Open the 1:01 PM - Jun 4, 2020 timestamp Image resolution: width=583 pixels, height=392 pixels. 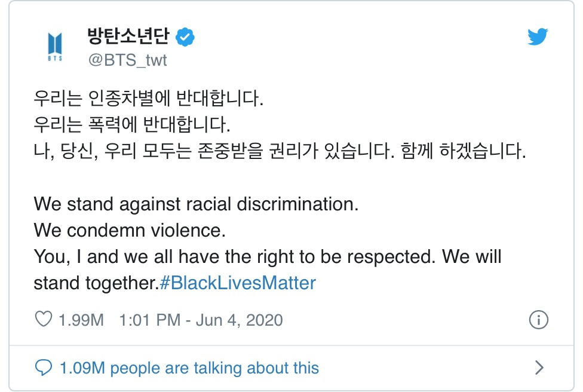201,320
